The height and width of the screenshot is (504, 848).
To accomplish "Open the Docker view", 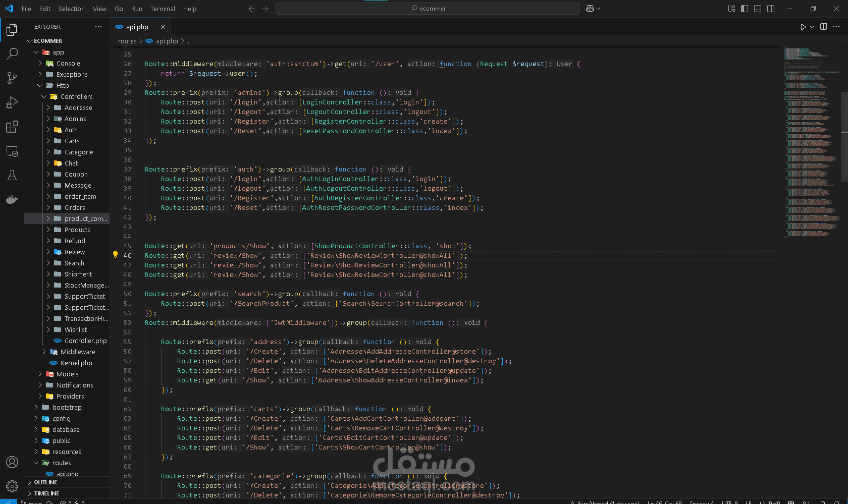I will [x=12, y=199].
